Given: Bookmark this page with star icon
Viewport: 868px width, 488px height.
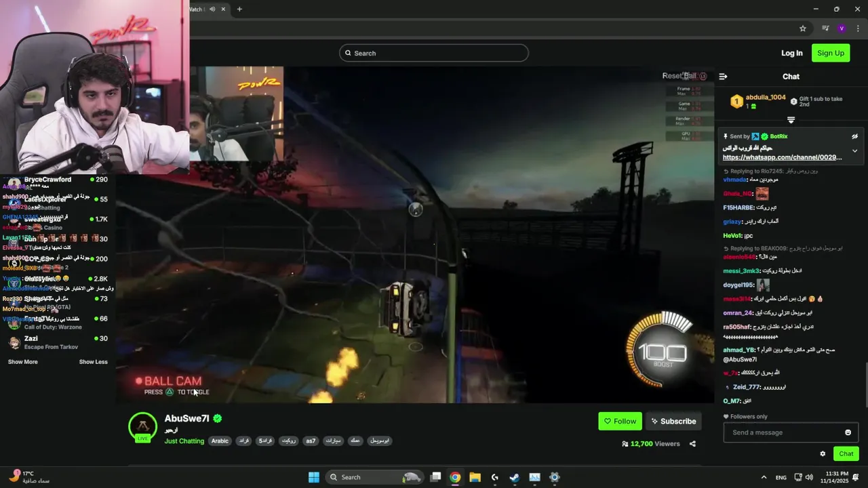Looking at the screenshot, I should point(803,28).
